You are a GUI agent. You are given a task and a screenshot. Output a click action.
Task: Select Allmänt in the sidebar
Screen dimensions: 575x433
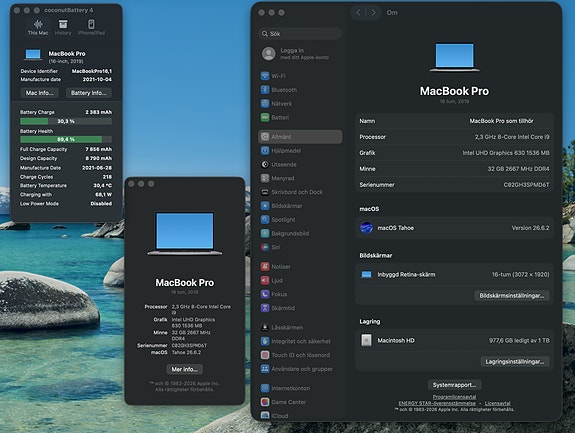click(300, 137)
